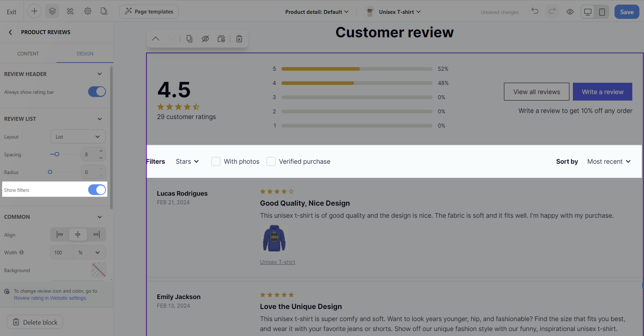644x336 pixels.
Task: Switch to Content tab
Action: 28,54
